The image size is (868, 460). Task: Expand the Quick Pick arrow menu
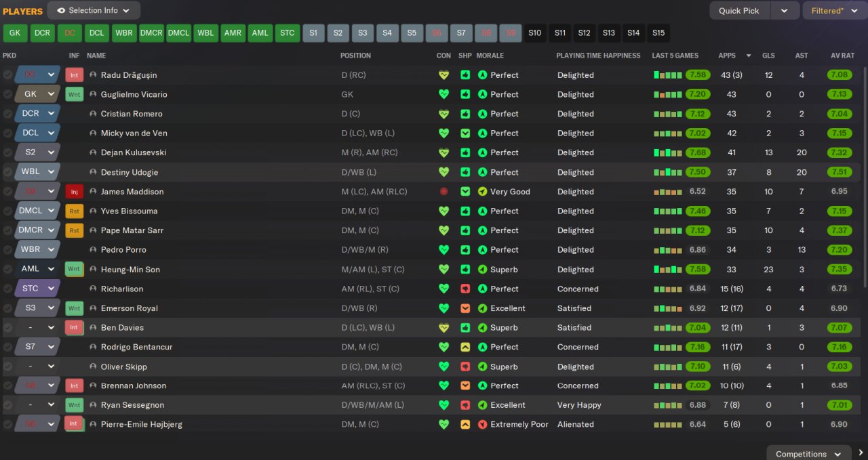coord(785,10)
